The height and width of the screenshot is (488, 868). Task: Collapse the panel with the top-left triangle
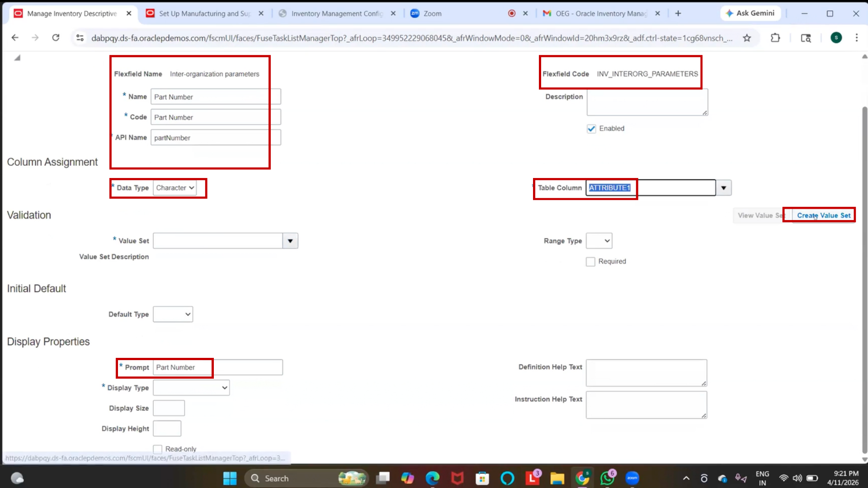[17, 58]
